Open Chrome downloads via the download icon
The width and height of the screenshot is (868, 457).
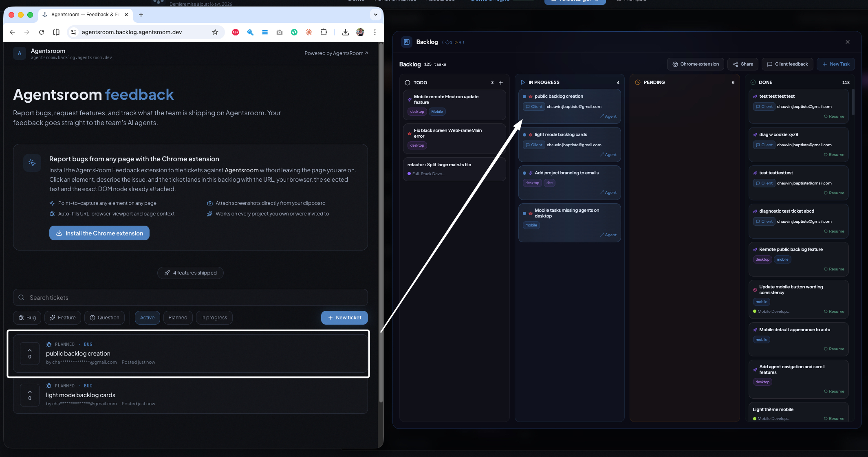click(346, 32)
